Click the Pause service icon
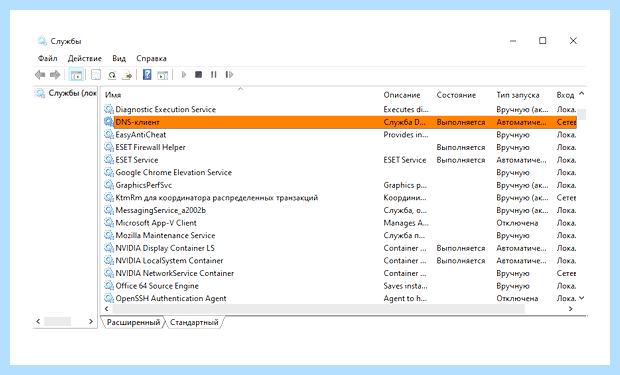Viewport: 620px width, 375px height. tap(214, 74)
